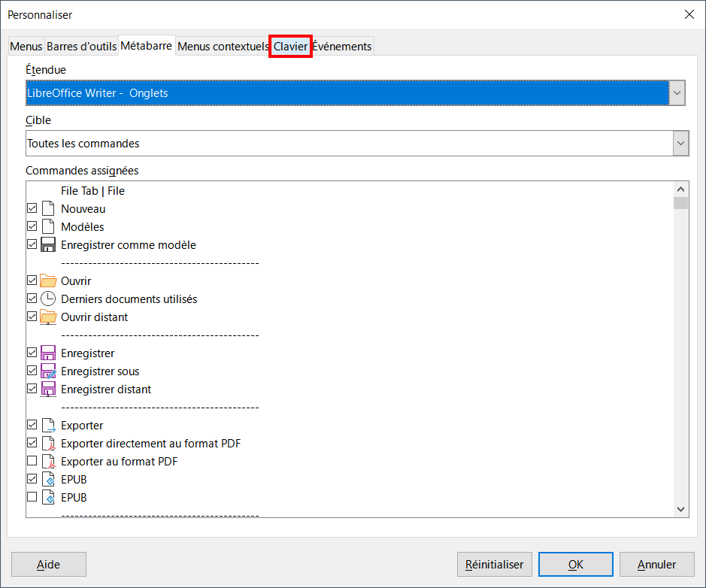This screenshot has height=588, width=706.
Task: Uncheck the Nouveau command checkbox
Action: click(32, 208)
